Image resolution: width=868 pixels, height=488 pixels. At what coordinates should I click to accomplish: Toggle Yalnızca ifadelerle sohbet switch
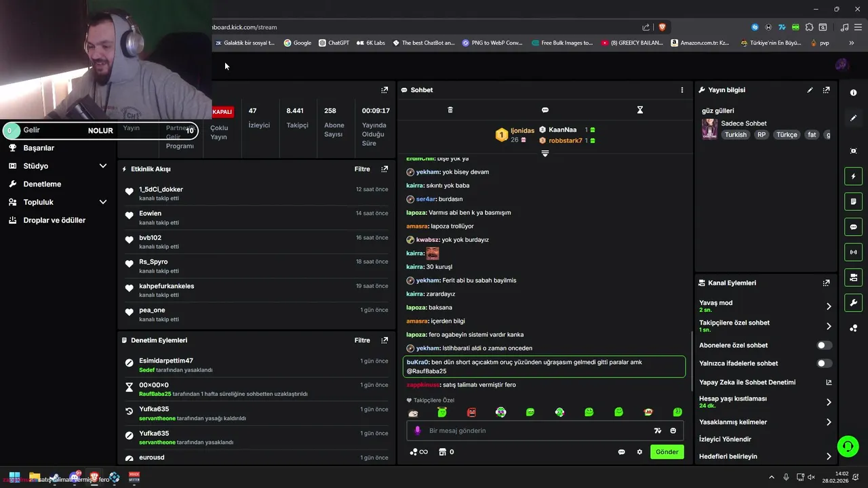pos(824,363)
